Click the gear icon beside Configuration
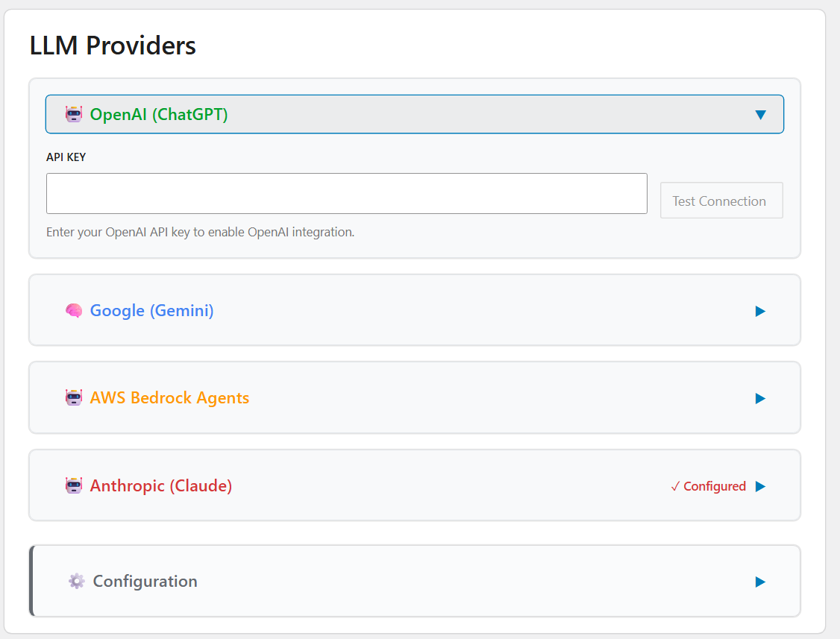Image resolution: width=840 pixels, height=639 pixels. tap(77, 581)
